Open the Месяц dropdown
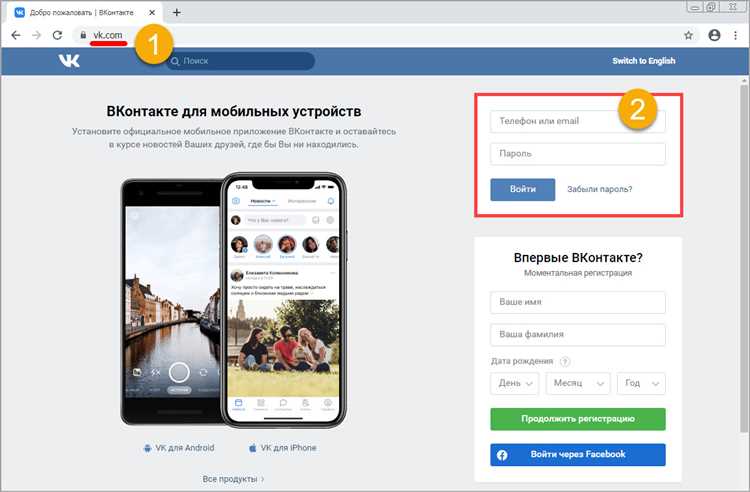This screenshot has height=492, width=750. 578,383
